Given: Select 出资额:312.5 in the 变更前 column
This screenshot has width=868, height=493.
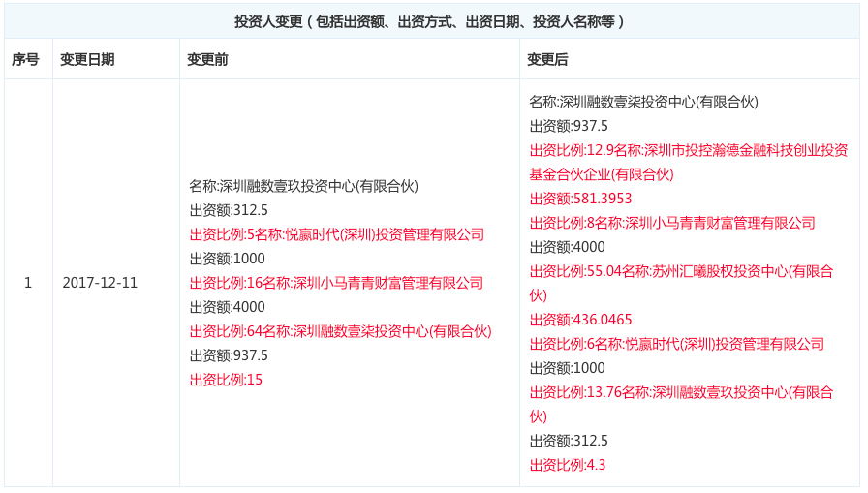Looking at the screenshot, I should point(229,210).
